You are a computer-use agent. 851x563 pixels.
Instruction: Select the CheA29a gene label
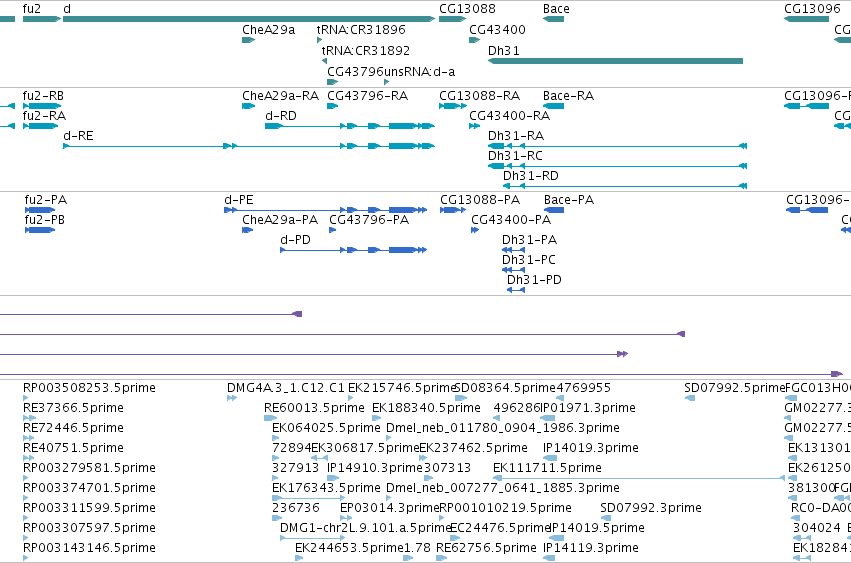pos(269,30)
